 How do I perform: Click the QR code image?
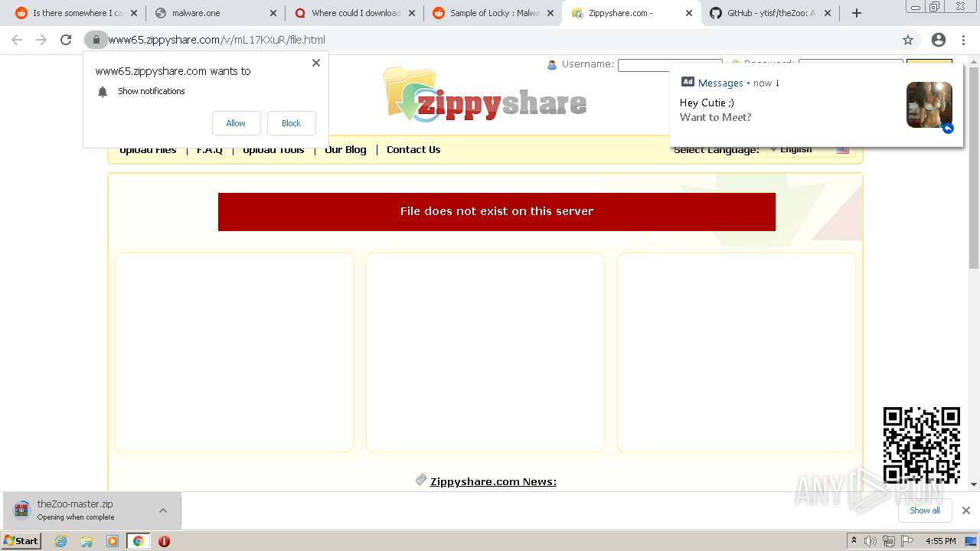click(922, 445)
